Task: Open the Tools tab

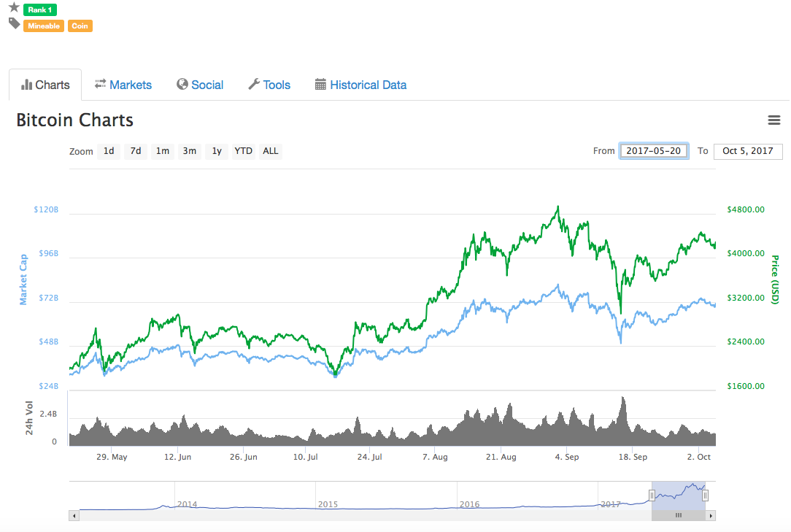Action: 269,85
